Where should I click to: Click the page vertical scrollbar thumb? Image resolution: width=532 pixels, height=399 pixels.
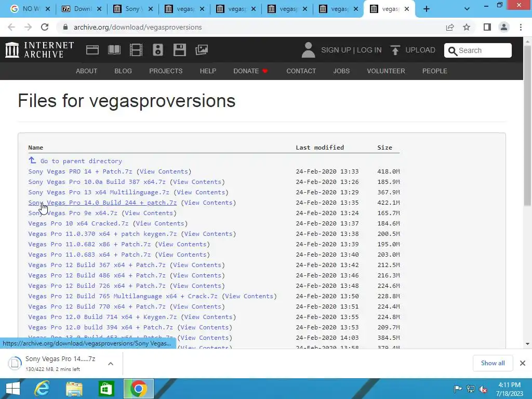527,126
